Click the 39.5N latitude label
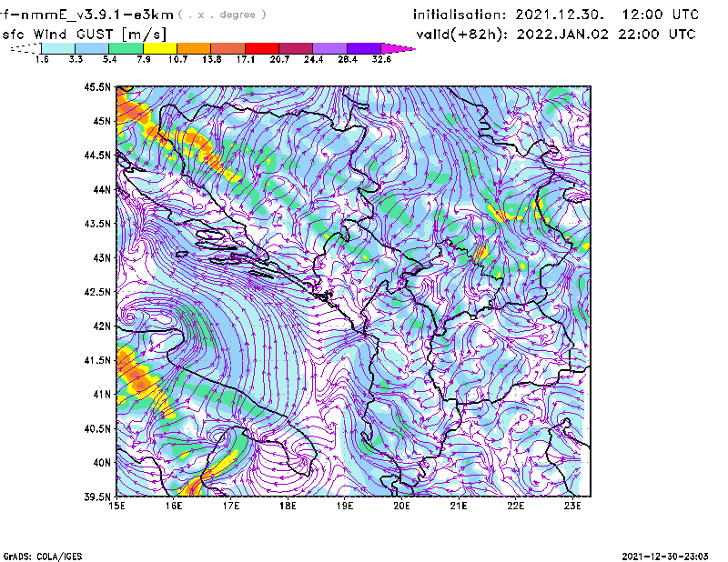This screenshot has height=562, width=728. point(97,497)
